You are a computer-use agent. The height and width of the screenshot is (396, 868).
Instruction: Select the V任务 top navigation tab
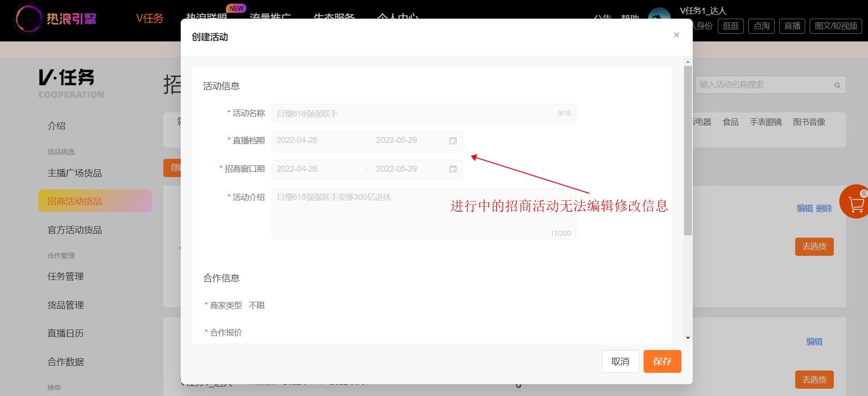pyautogui.click(x=150, y=19)
